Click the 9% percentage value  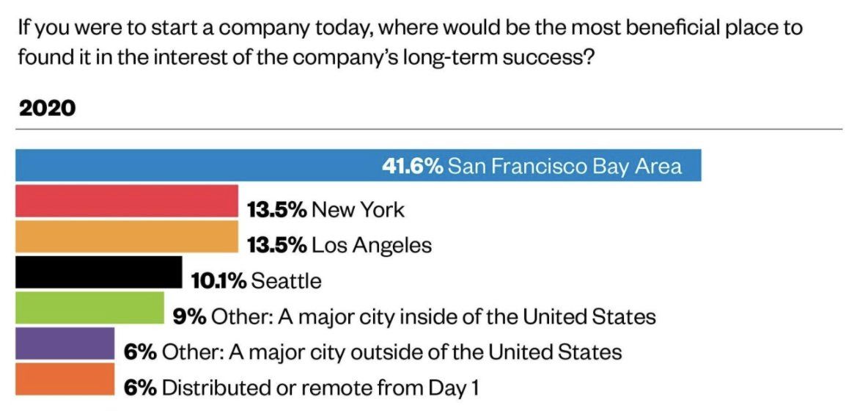[189, 317]
